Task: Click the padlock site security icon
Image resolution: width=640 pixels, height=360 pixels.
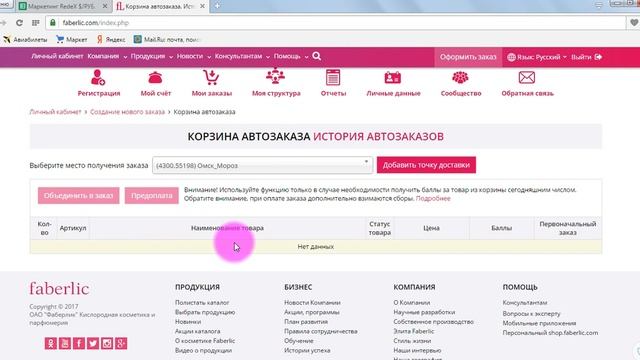Action: [53, 23]
